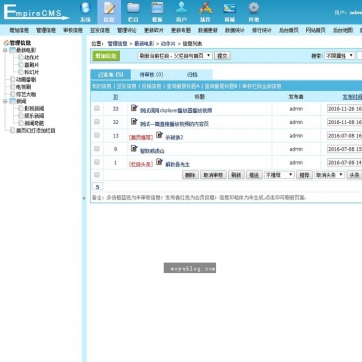Click the 提交 button next to refresh dropdown
Viewport: 362px width, 362px height.
point(222,56)
